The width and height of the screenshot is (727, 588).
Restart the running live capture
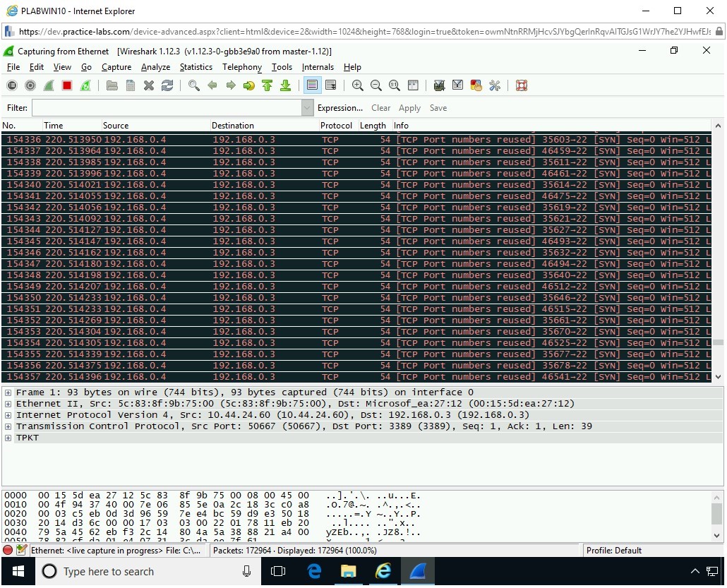(x=85, y=85)
